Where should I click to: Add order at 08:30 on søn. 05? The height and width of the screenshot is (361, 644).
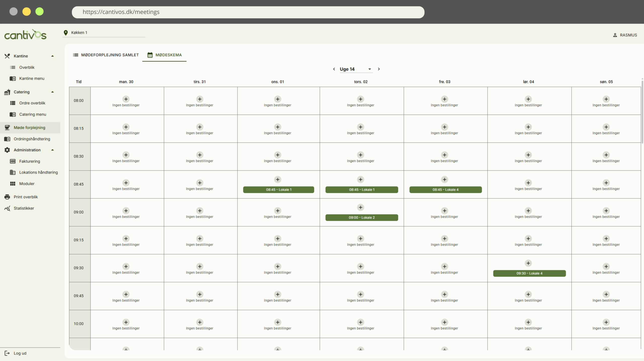click(606, 155)
